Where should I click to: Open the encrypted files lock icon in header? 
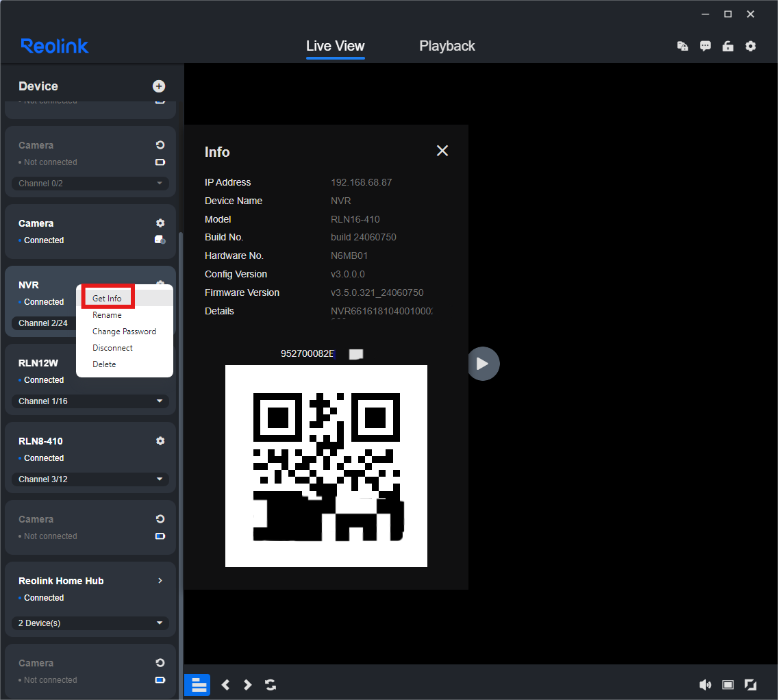click(x=683, y=46)
